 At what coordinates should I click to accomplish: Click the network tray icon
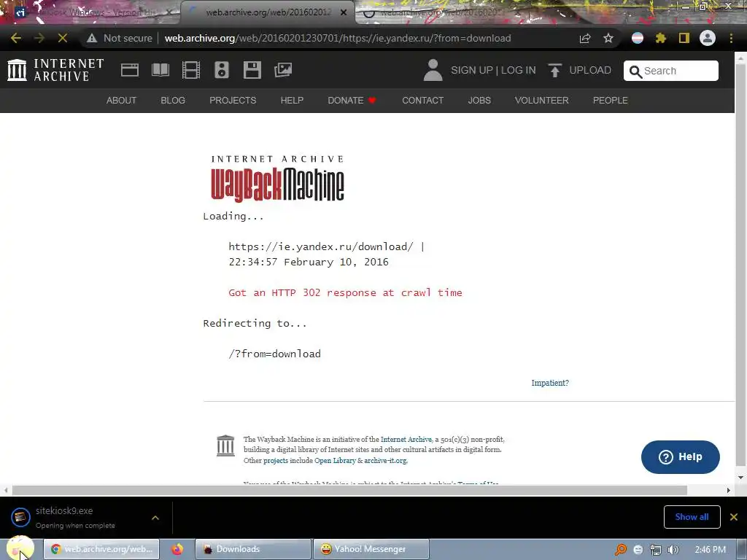[656, 550]
